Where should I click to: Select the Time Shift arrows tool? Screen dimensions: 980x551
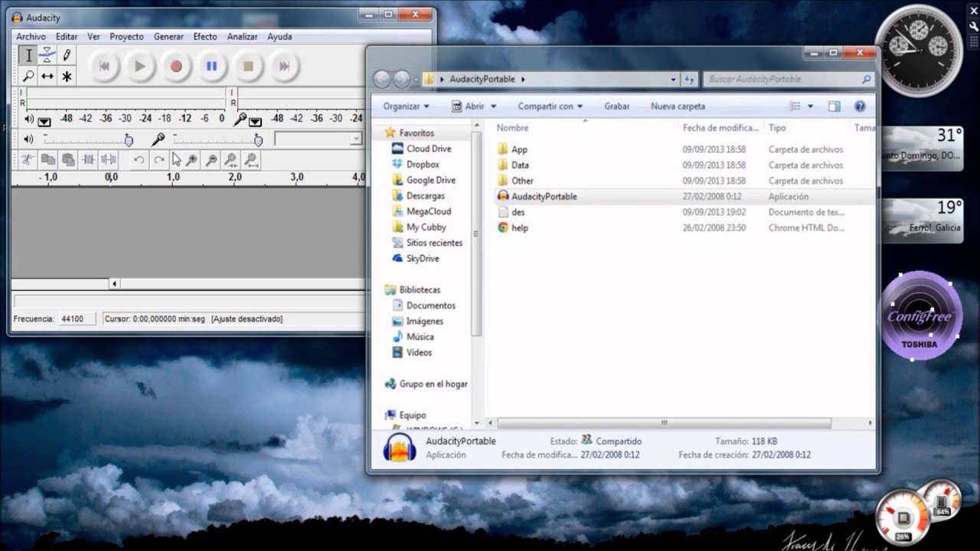[47, 76]
